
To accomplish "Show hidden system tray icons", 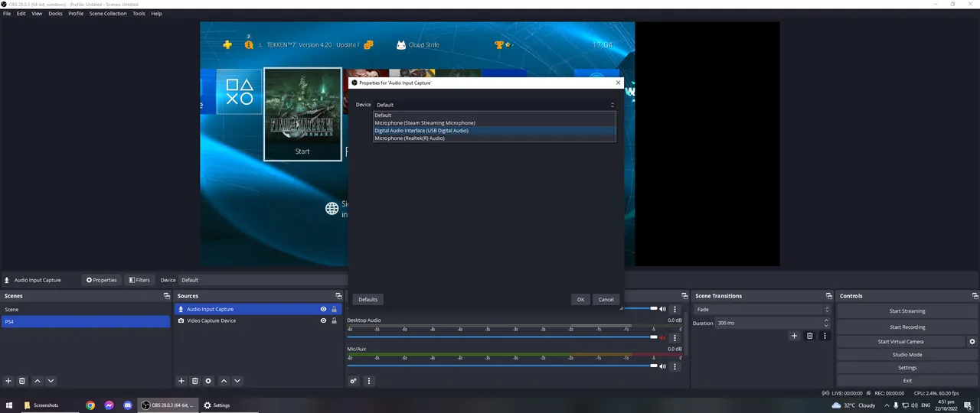I will pos(887,405).
